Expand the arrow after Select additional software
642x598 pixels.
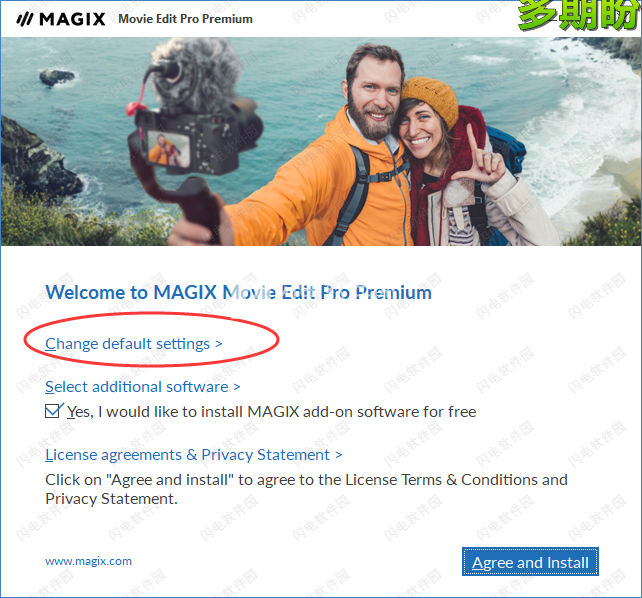[x=237, y=387]
